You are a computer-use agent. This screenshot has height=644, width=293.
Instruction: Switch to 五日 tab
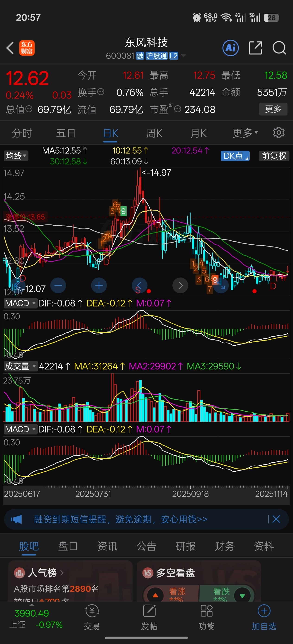pyautogui.click(x=66, y=133)
